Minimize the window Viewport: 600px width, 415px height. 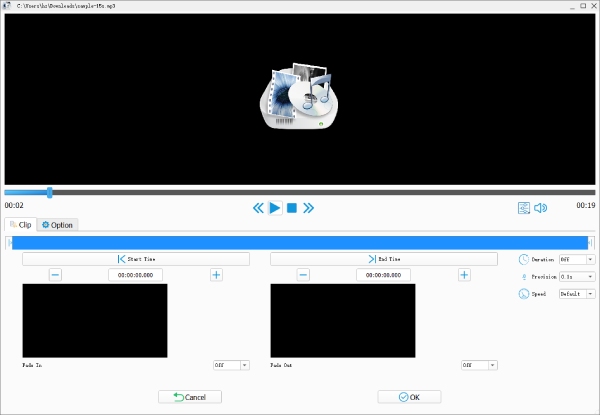[x=572, y=7]
